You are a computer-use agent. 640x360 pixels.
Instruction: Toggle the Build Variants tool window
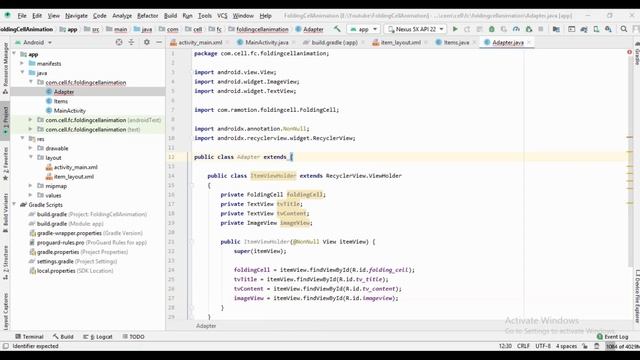click(x=5, y=213)
